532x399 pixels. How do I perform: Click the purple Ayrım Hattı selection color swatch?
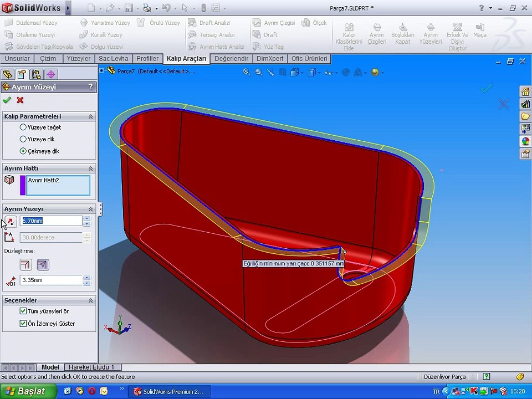[23, 185]
